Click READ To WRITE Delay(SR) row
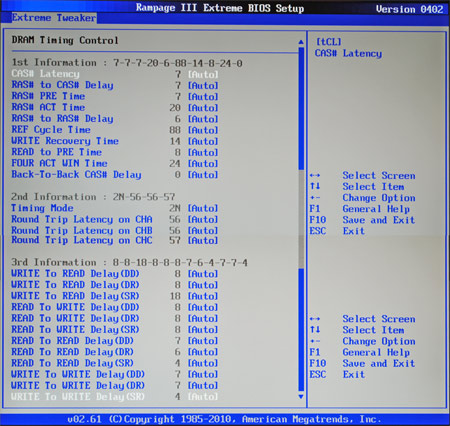Image resolution: width=450 pixels, height=426 pixels. pyautogui.click(x=115, y=330)
